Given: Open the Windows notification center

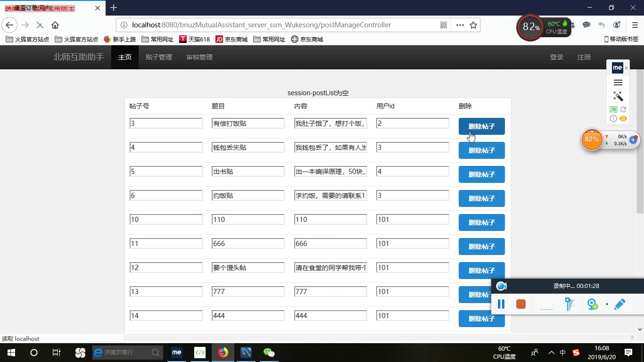Looking at the screenshot, I should [628, 353].
